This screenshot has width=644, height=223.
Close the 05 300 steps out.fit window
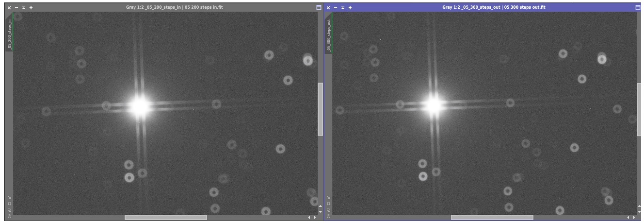pos(328,8)
